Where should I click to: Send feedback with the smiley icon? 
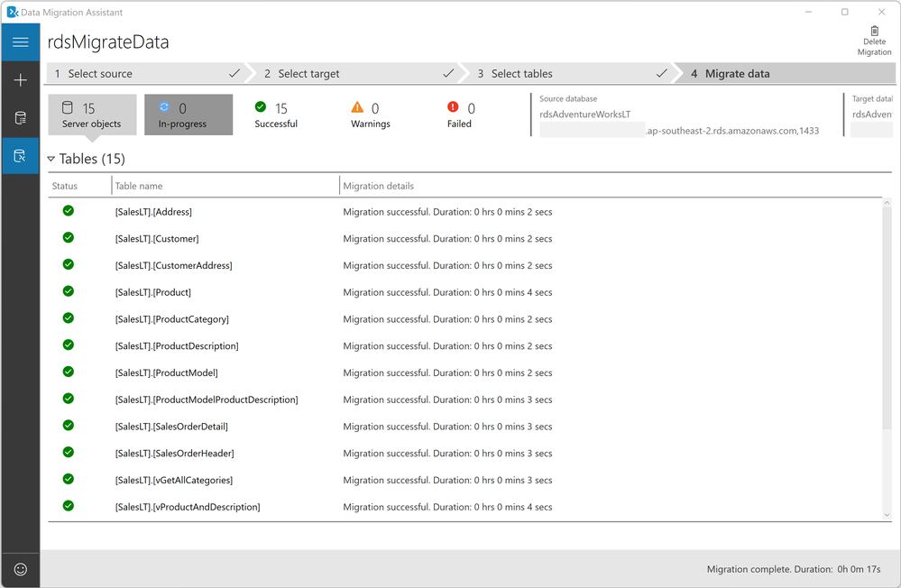tap(21, 569)
